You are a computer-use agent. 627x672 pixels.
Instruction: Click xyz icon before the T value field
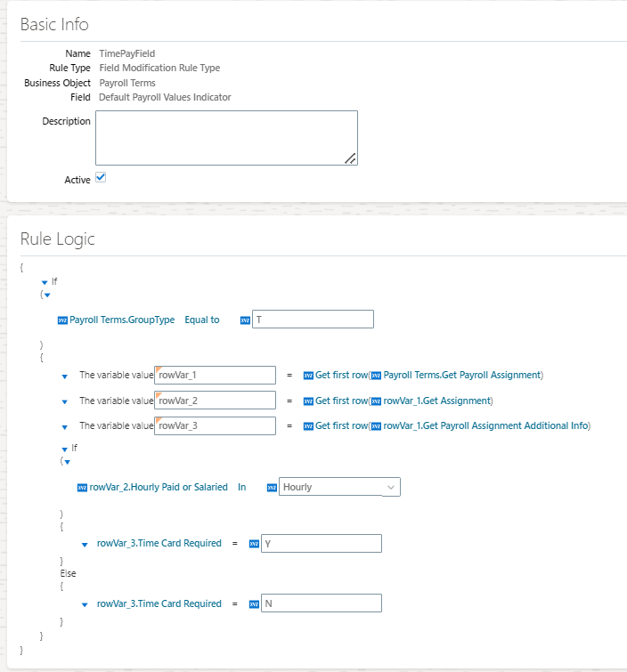pos(245,320)
